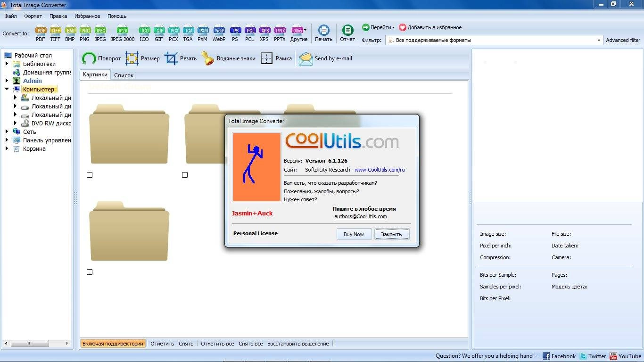Click Advanced filter
644x362 pixels.
[x=623, y=40]
